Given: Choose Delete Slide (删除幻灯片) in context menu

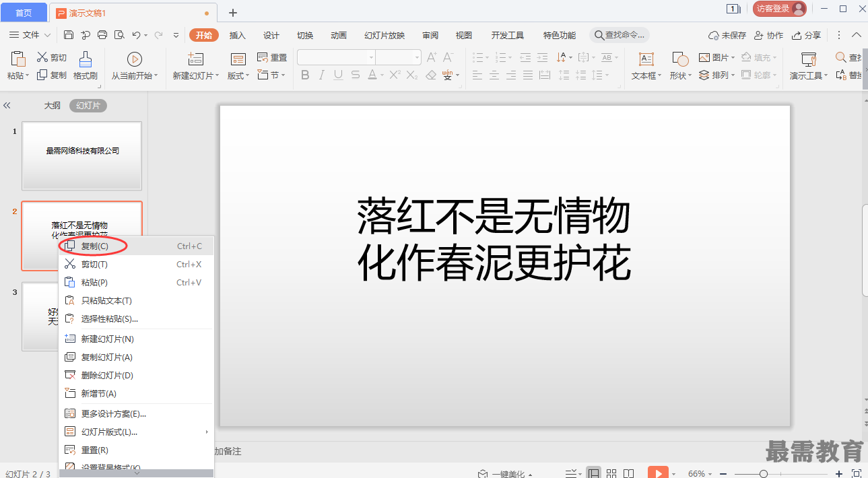Looking at the screenshot, I should pos(137,376).
